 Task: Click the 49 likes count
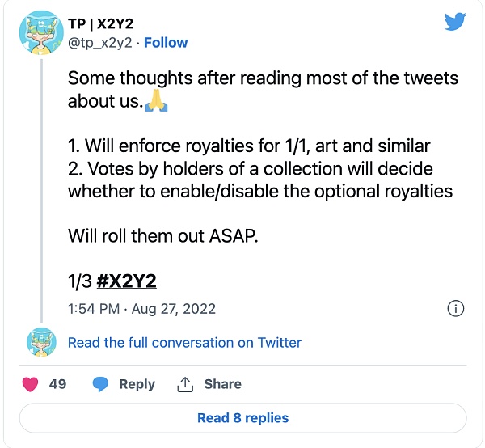tap(57, 384)
